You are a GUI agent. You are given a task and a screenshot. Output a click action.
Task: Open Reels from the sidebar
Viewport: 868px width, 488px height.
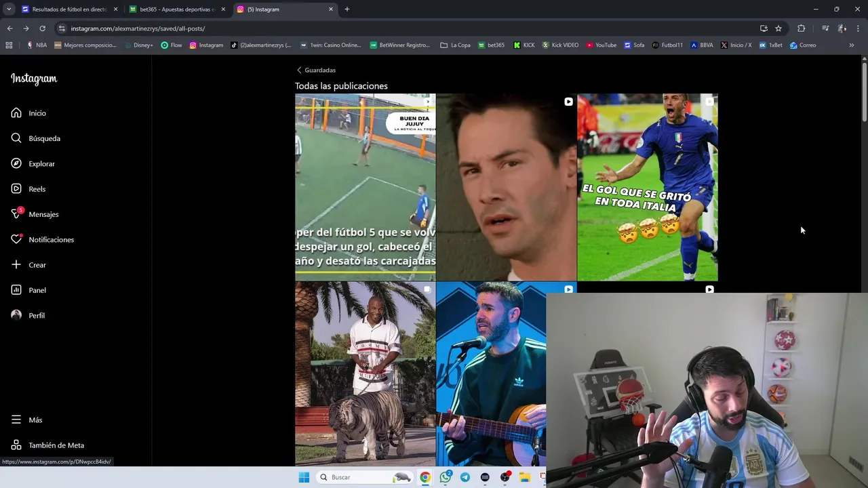28,189
